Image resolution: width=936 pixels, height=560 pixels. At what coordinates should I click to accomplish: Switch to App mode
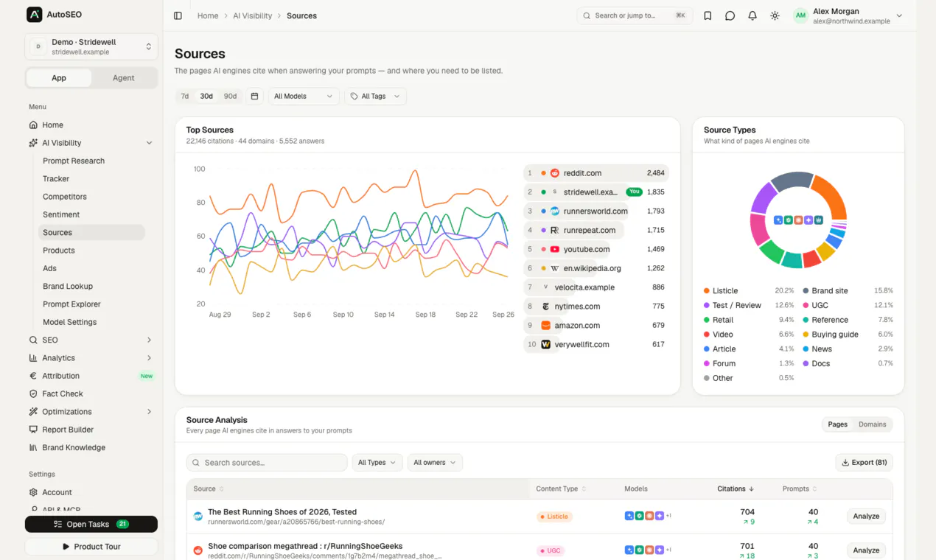coord(59,78)
